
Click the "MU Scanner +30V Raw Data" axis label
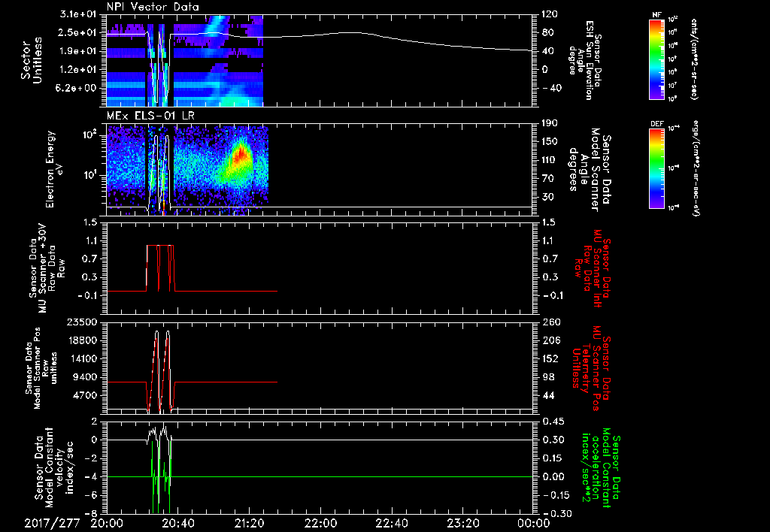point(47,268)
